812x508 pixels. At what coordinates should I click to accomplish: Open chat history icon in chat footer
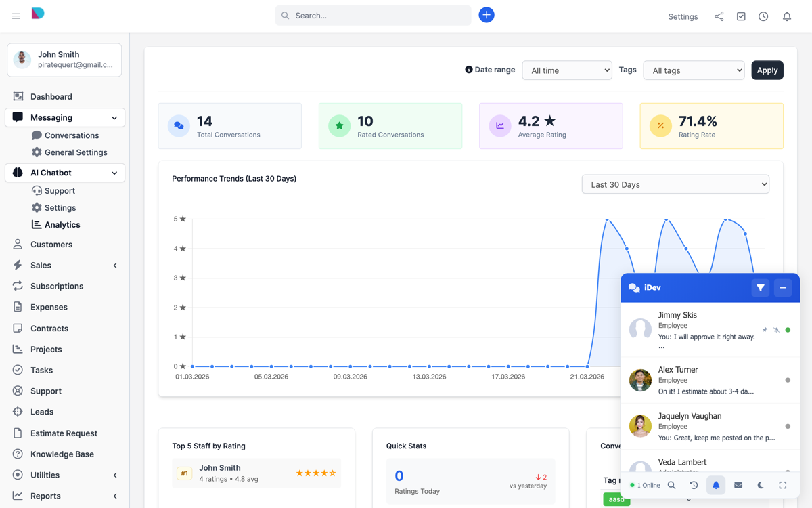pos(694,485)
